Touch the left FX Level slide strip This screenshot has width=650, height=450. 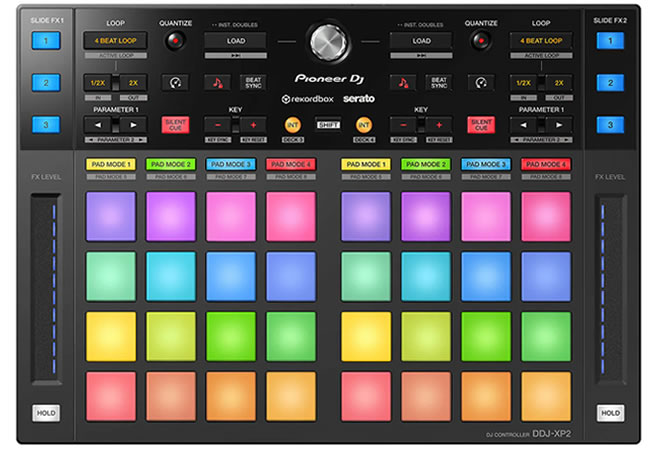[x=46, y=289]
